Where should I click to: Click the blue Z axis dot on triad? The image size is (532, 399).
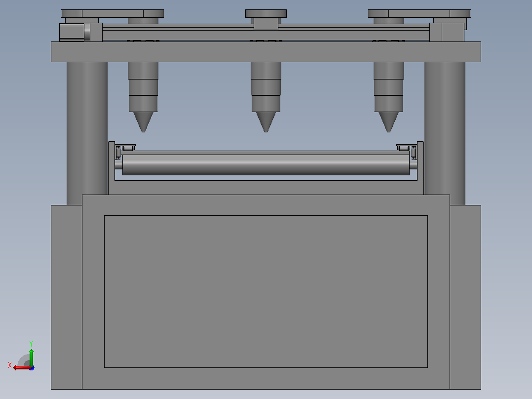[32, 368]
